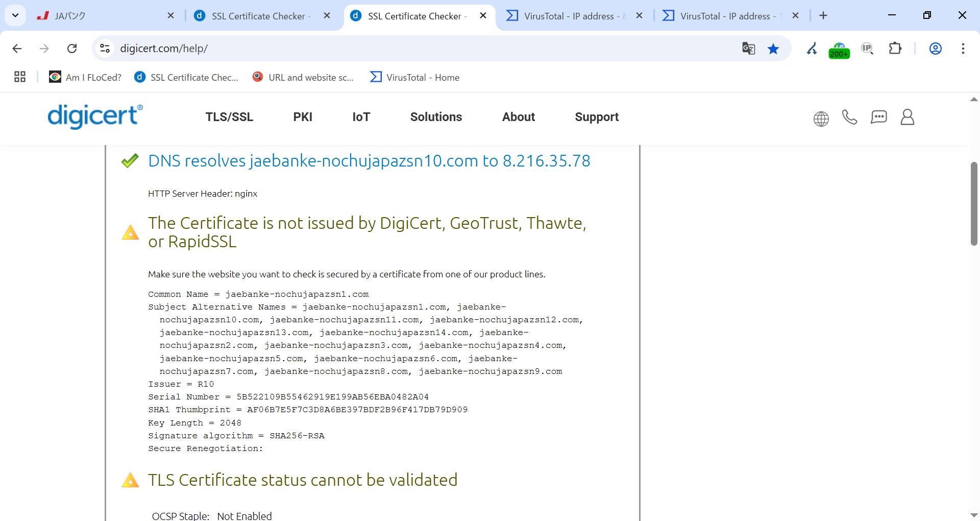Open SSL Certificate Chec... bookmark
The width and height of the screenshot is (980, 521).
(x=186, y=77)
